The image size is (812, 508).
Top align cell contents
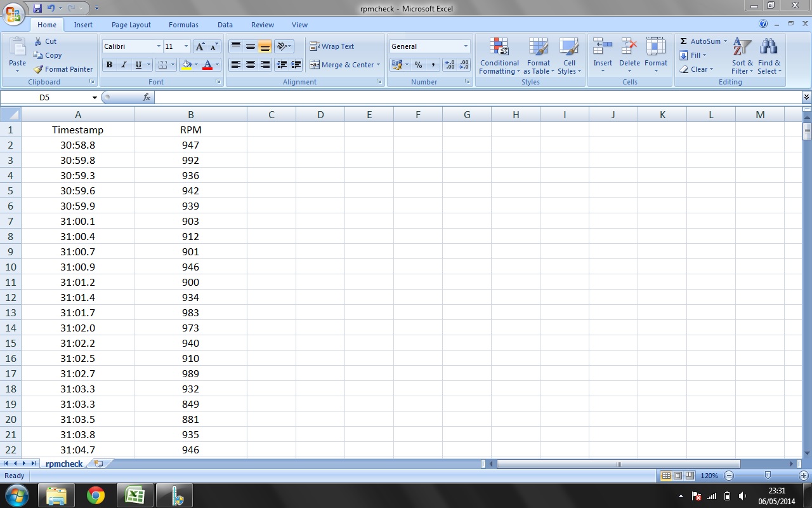236,46
